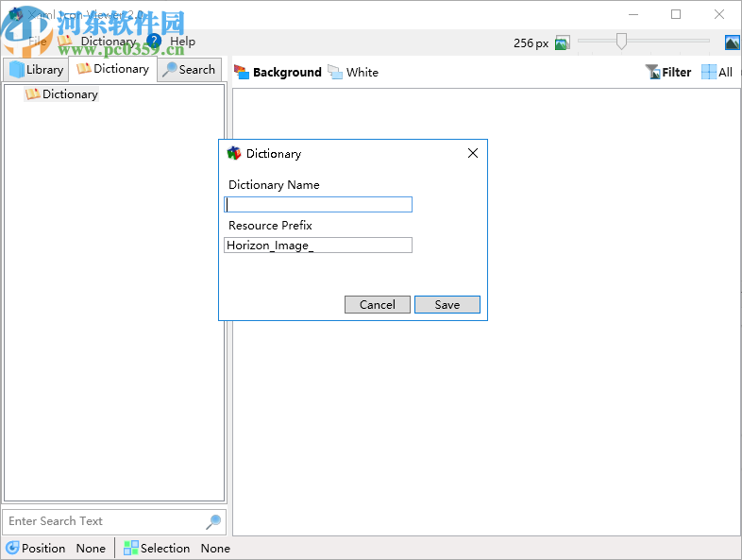This screenshot has width=742, height=560.
Task: Minimize the main application window
Action: (633, 14)
